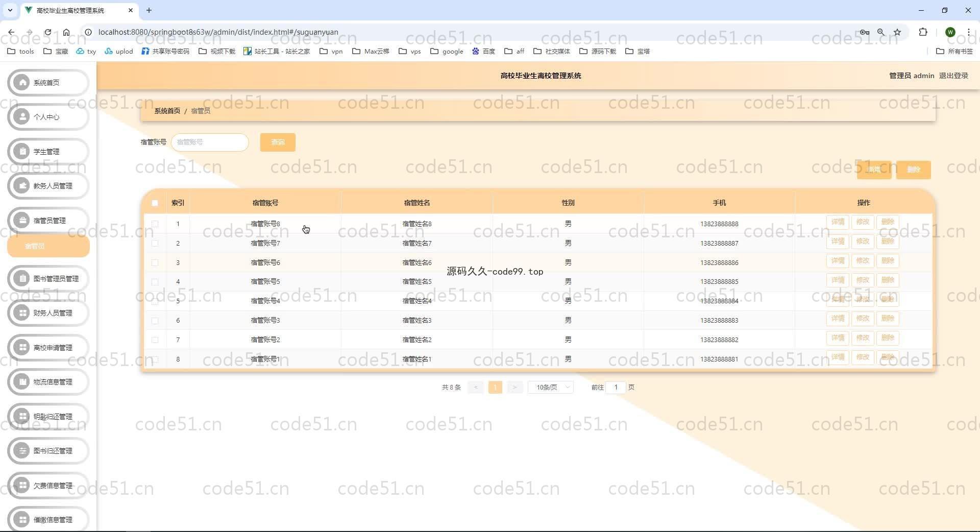Open 详情 for row 宿管账号8
This screenshot has width=980, height=532.
coord(838,222)
